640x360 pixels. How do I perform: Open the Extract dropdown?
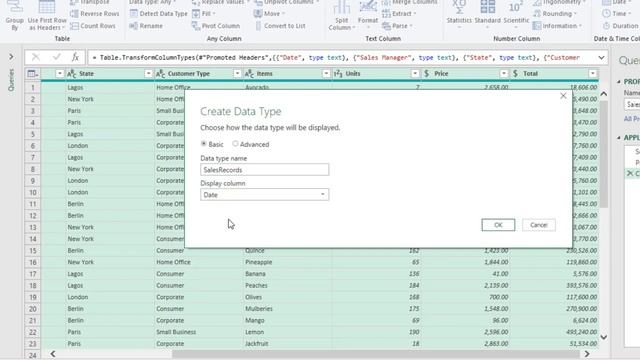(x=399, y=13)
